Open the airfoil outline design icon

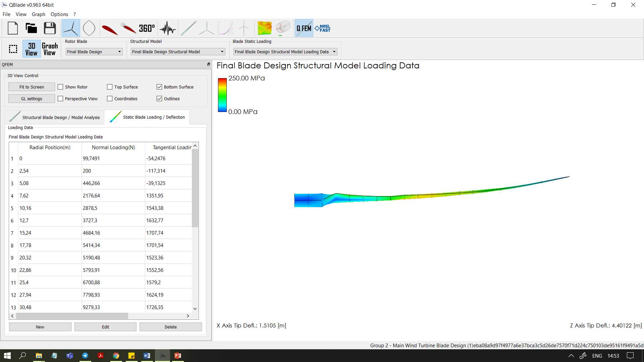coord(89,28)
